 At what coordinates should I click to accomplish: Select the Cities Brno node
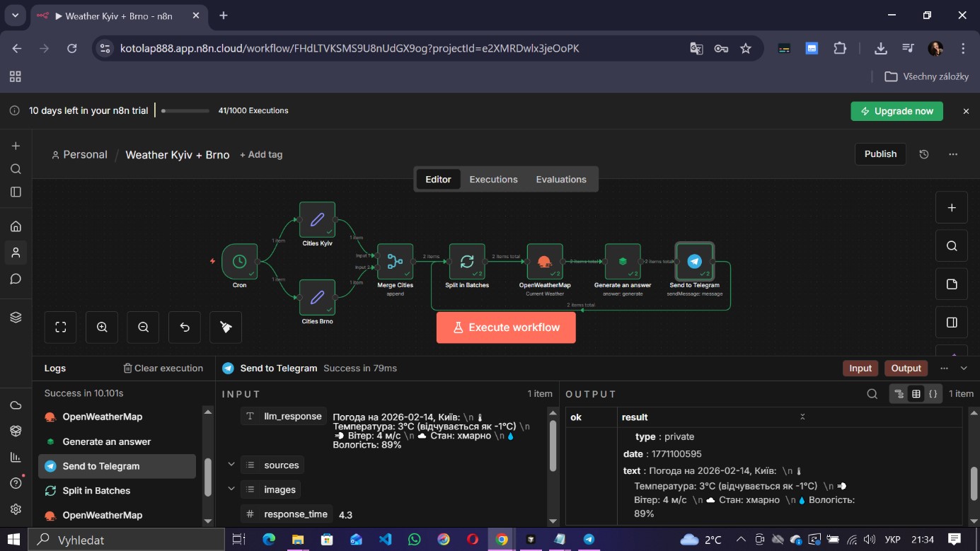(317, 297)
